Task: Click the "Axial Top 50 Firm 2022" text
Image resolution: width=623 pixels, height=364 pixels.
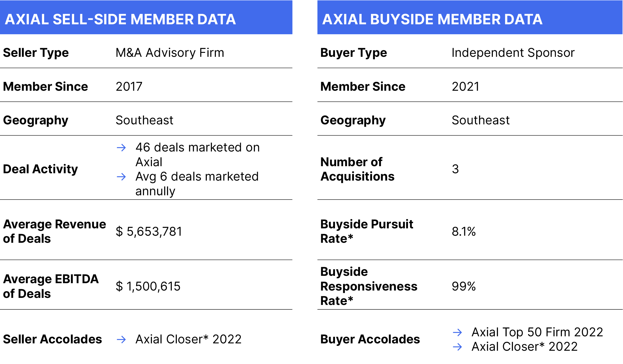Action: pyautogui.click(x=537, y=332)
